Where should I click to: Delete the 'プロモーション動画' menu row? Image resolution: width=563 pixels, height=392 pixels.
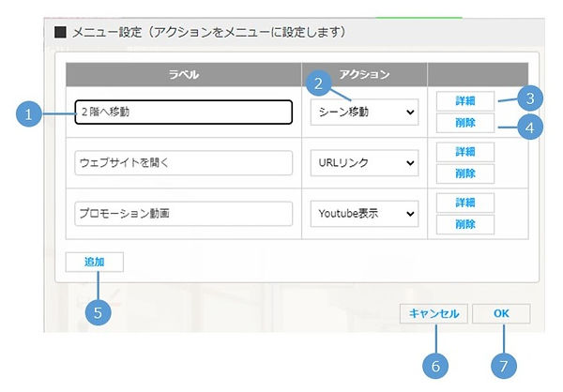(x=464, y=224)
